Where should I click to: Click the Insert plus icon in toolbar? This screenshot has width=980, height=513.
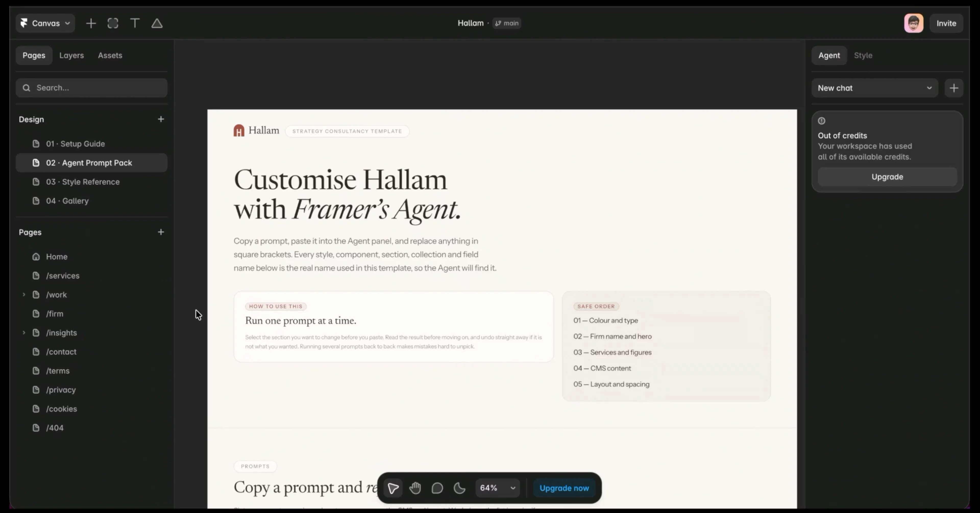pyautogui.click(x=91, y=23)
